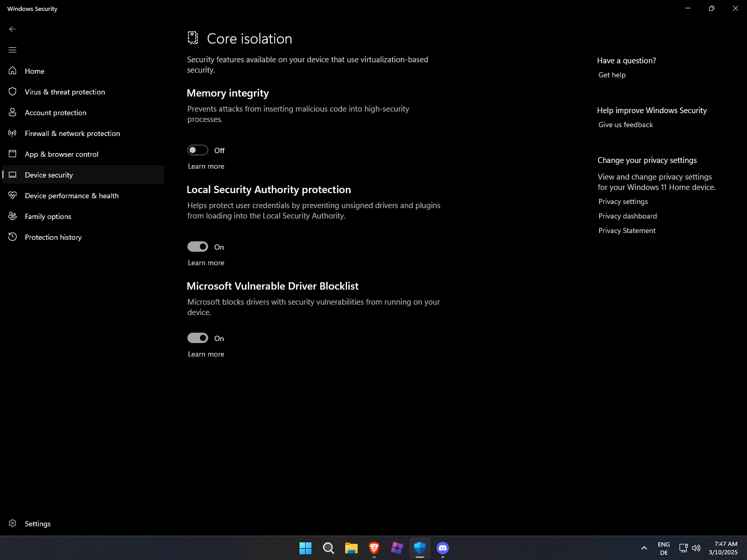
Task: Click Learn more under Memory integrity
Action: 206,166
